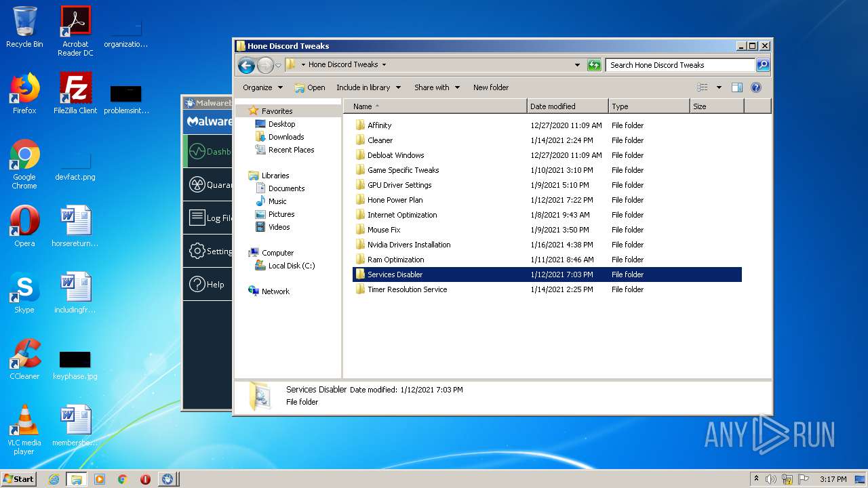Click the green Refresh button by address bar

point(594,65)
